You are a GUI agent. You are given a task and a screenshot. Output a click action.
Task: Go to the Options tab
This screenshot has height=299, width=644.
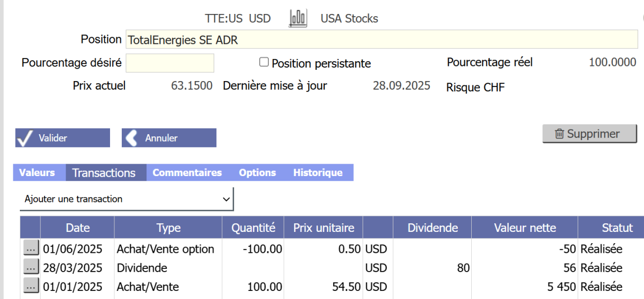click(257, 173)
